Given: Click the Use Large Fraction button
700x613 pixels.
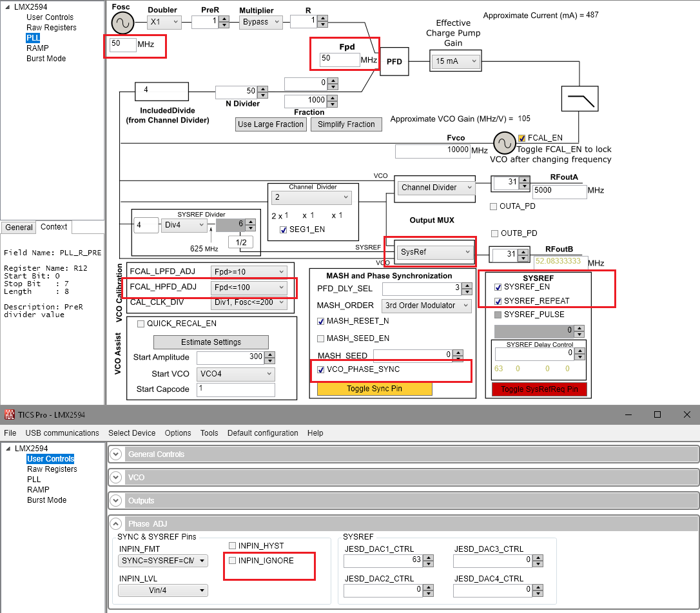Looking at the screenshot, I should (x=271, y=124).
